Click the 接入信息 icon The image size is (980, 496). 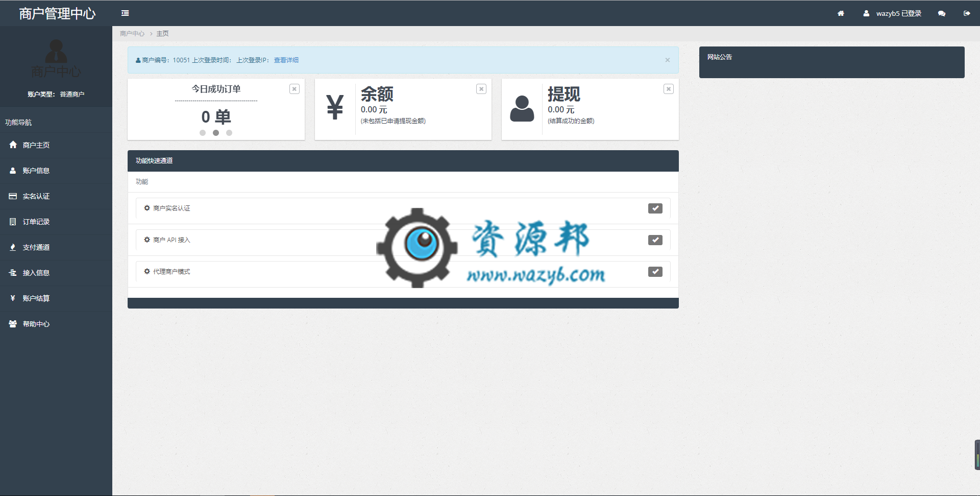click(13, 273)
